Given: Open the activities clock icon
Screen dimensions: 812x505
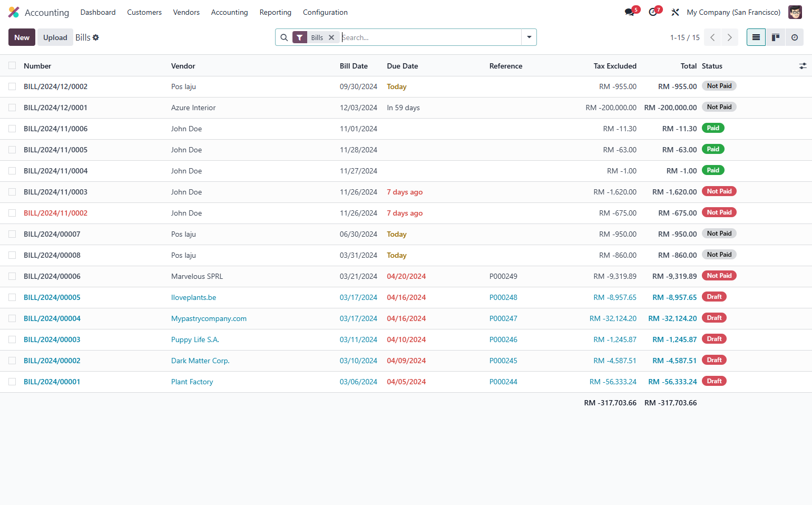Looking at the screenshot, I should (x=653, y=12).
